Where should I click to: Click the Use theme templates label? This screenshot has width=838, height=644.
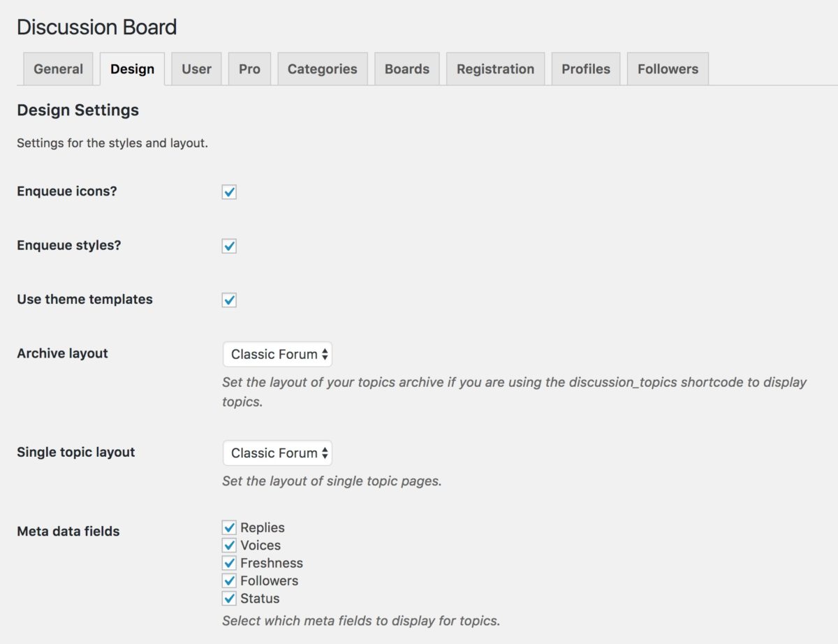coord(84,299)
